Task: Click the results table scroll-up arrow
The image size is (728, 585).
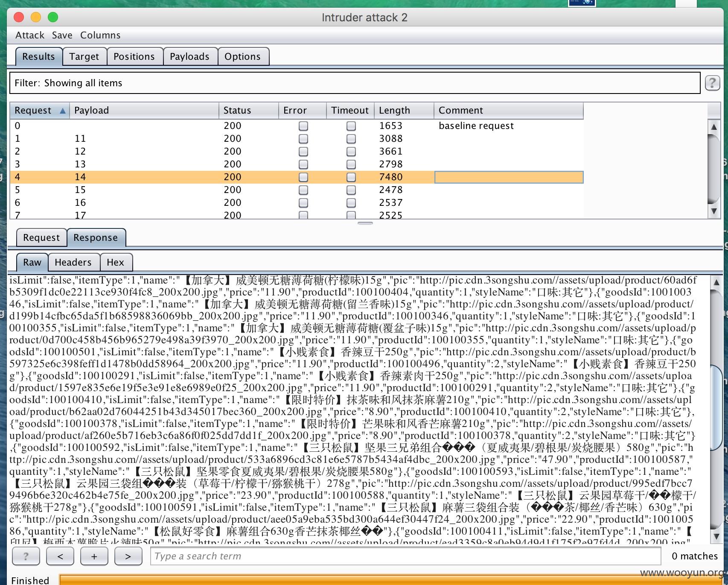Action: click(714, 126)
